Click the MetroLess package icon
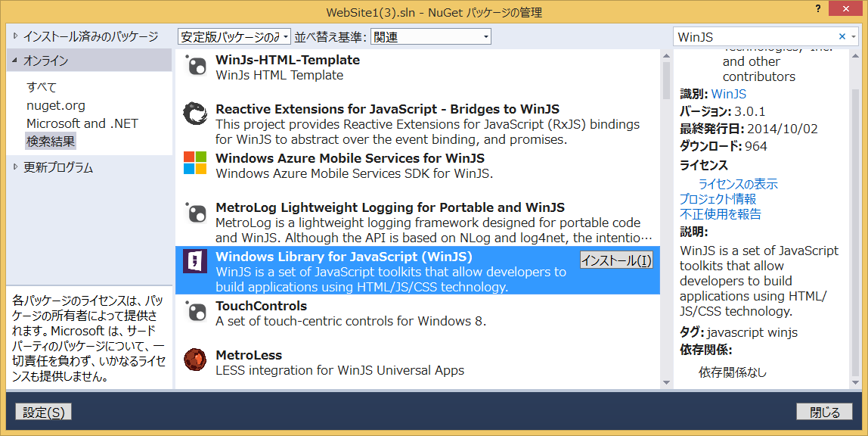Screen dimensions: 868x436 (195, 360)
